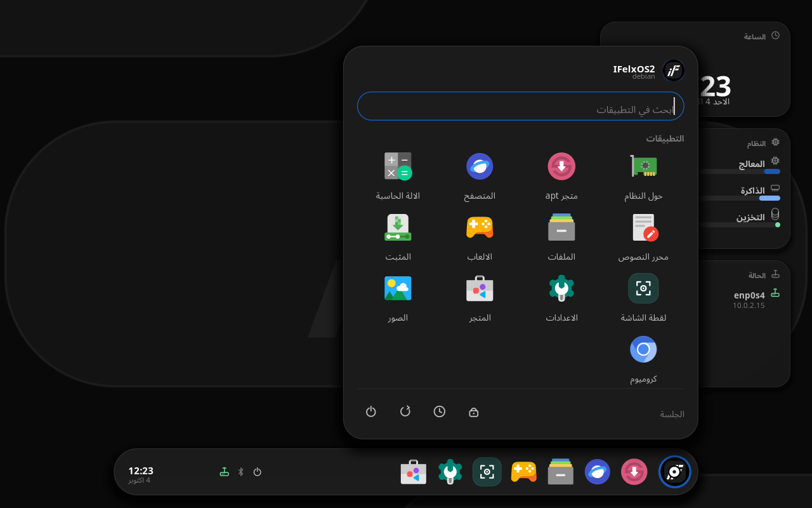Open حول النظام app in the launcher
This screenshot has width=812, height=508.
(x=643, y=176)
